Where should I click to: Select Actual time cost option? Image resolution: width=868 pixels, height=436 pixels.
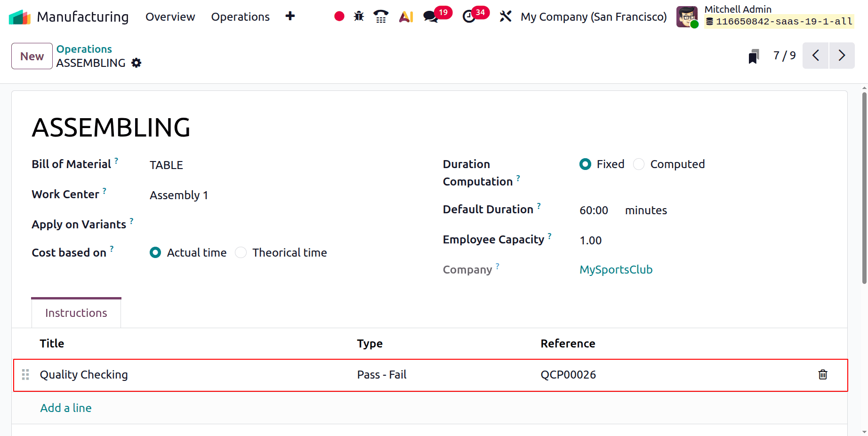(155, 252)
